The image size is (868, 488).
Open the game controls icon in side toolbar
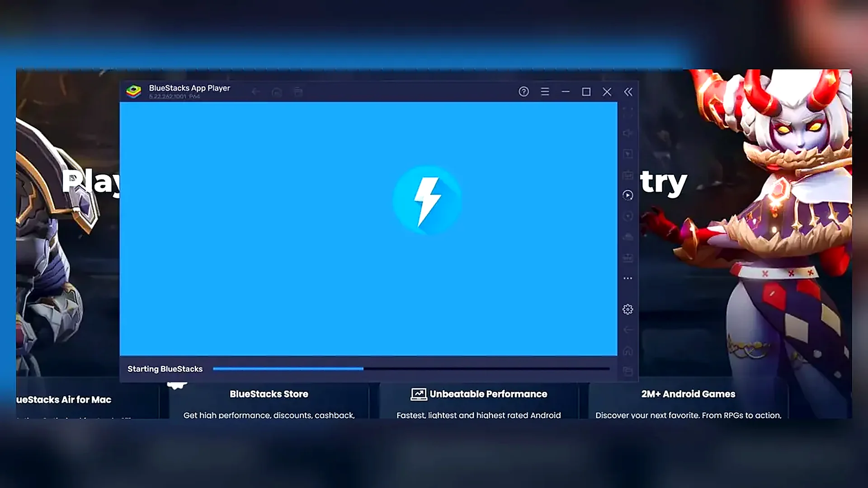628,175
